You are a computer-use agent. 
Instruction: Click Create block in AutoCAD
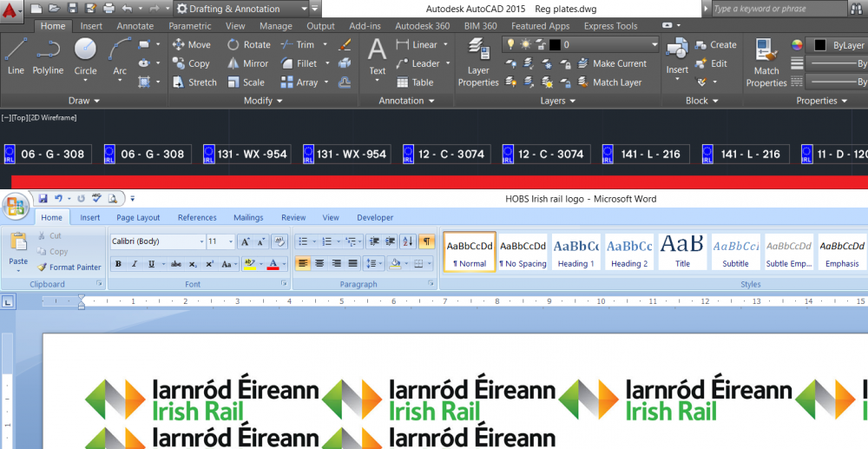pos(716,45)
